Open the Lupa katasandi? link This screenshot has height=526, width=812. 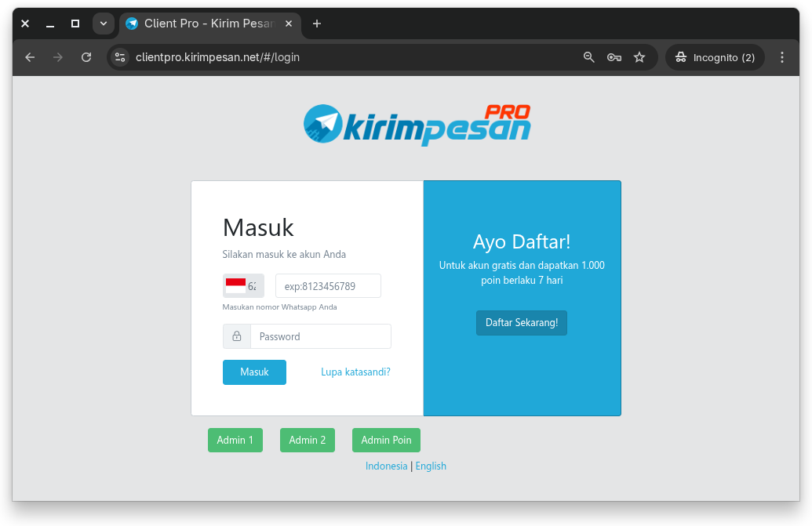pyautogui.click(x=355, y=372)
